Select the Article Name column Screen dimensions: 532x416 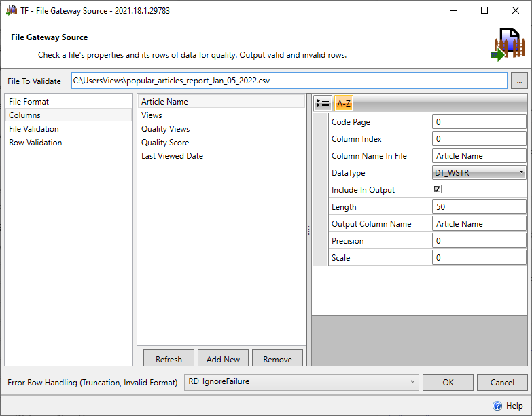click(x=221, y=102)
